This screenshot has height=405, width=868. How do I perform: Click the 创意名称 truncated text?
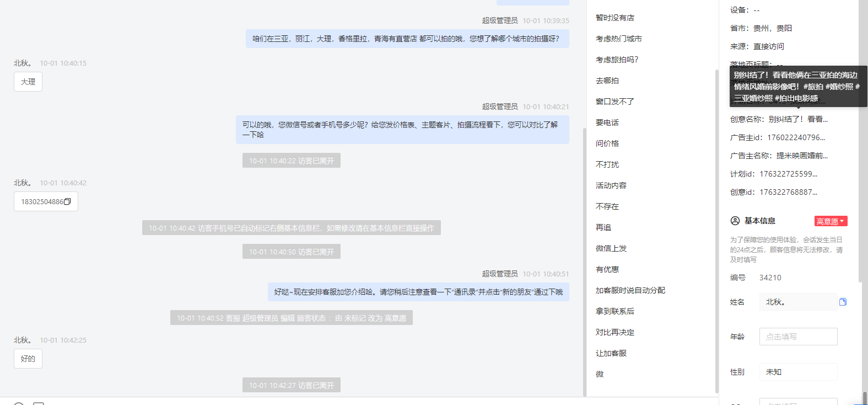tap(779, 119)
